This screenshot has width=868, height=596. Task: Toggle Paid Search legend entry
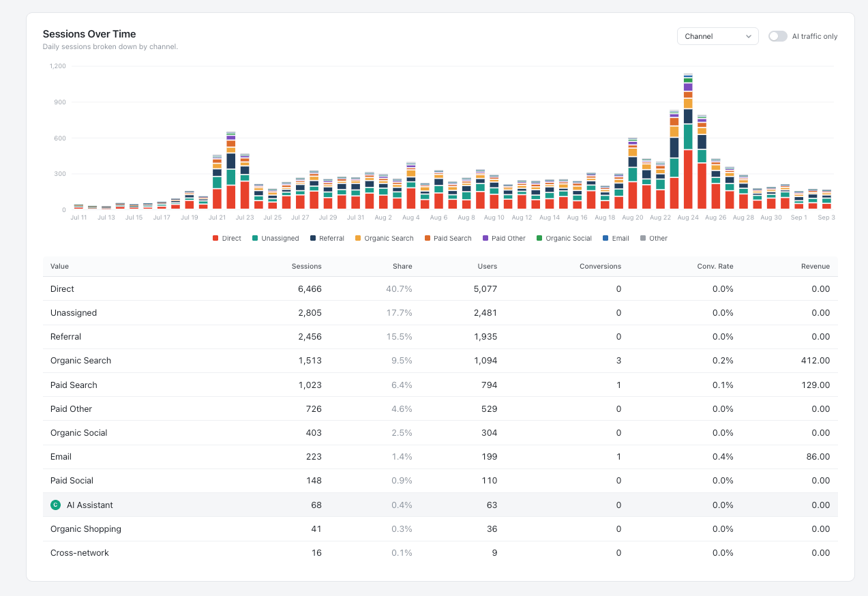[x=447, y=239]
